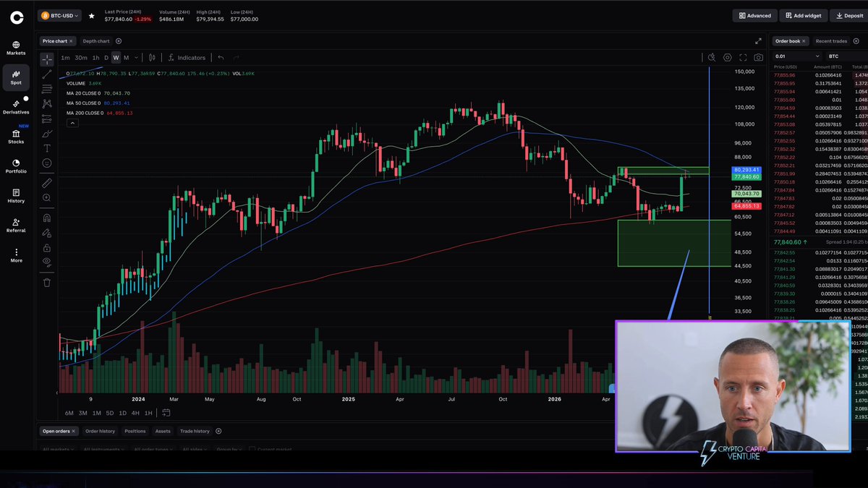This screenshot has width=868, height=488.
Task: Select the 30m chart interval
Action: (81, 58)
